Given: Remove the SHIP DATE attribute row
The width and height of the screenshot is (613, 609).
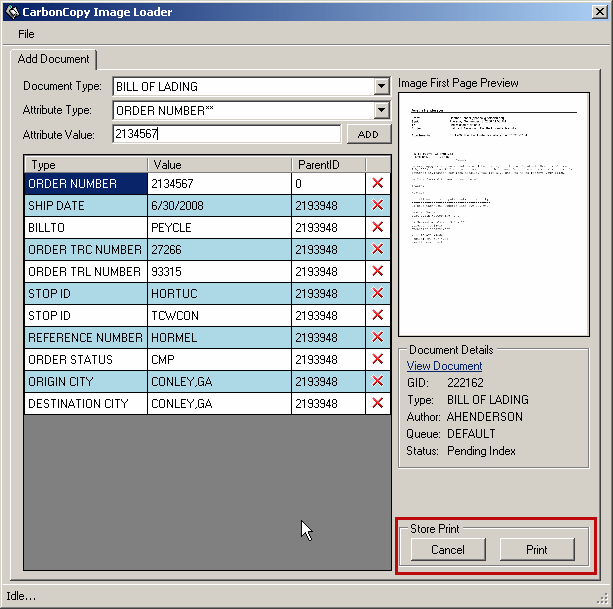Looking at the screenshot, I should (x=377, y=206).
